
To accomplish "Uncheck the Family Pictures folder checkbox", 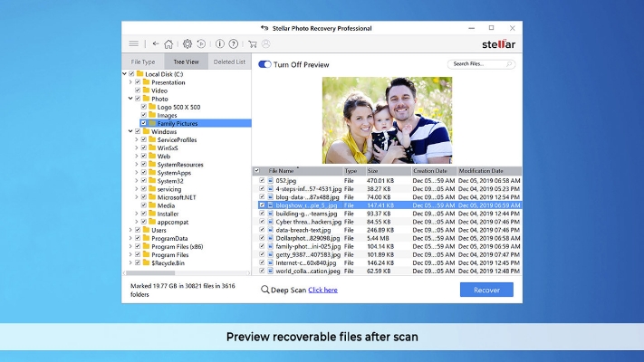I will coord(144,123).
